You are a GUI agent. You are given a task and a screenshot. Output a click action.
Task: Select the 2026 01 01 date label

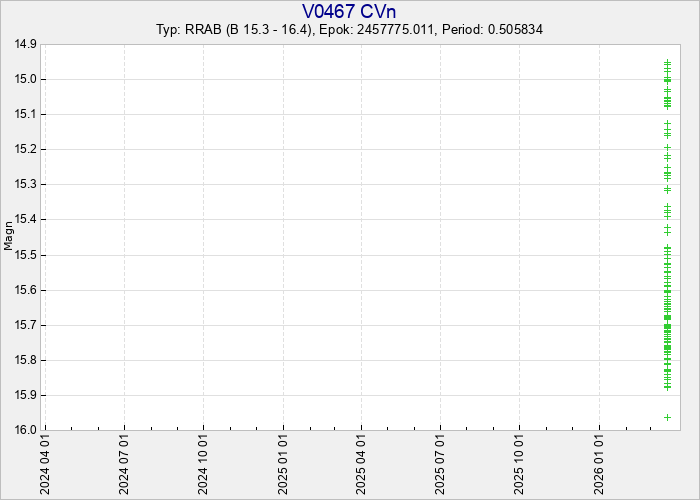[x=599, y=463]
